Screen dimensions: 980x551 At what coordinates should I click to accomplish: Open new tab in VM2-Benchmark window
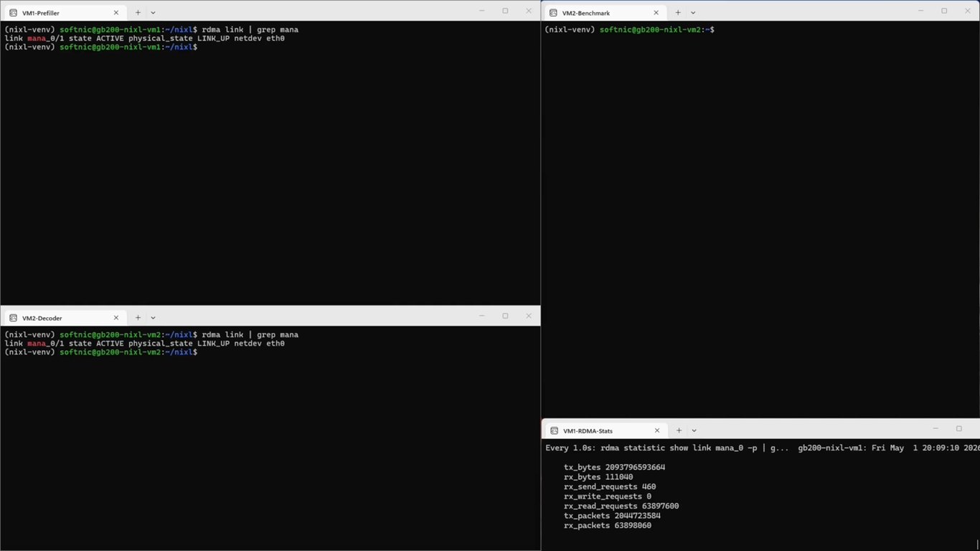pos(678,12)
